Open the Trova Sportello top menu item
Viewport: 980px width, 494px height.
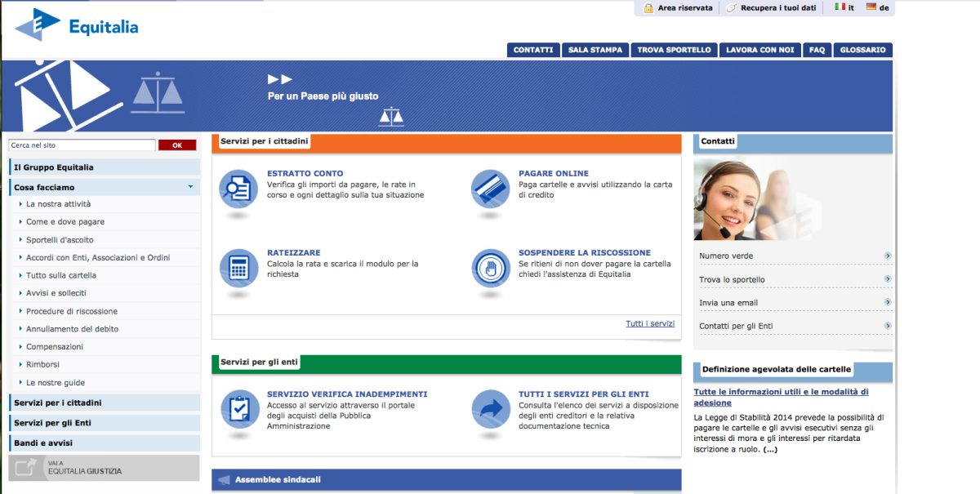point(674,50)
